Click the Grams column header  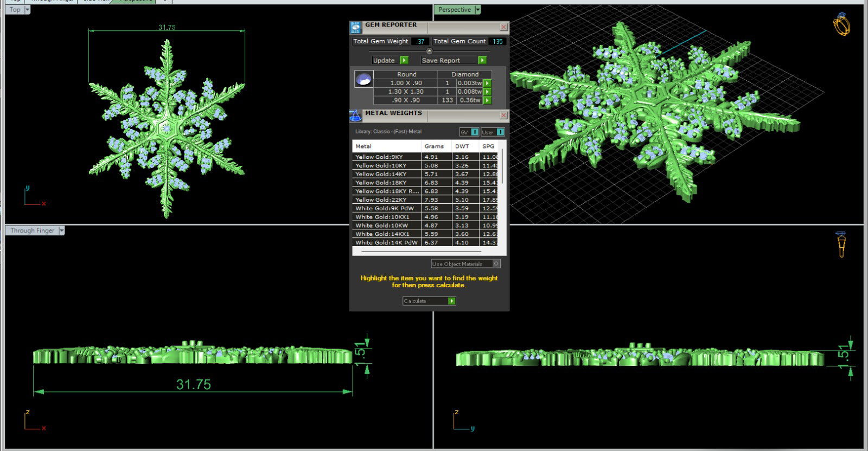(x=437, y=146)
